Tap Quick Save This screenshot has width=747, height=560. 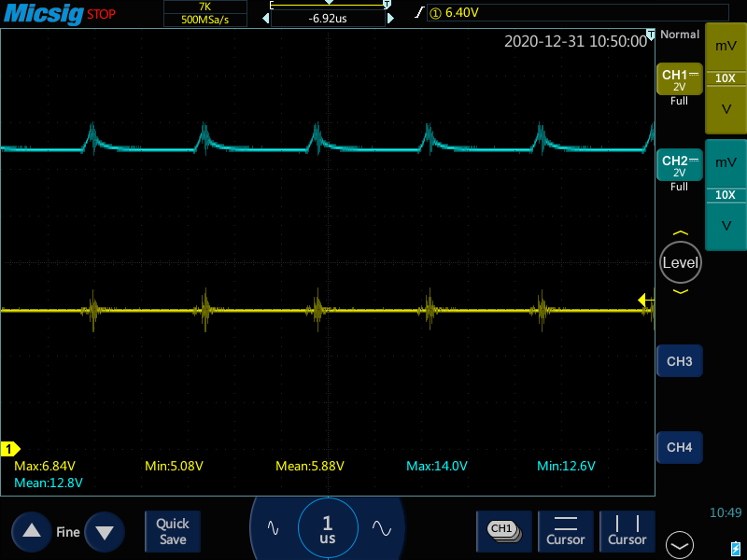(x=173, y=531)
